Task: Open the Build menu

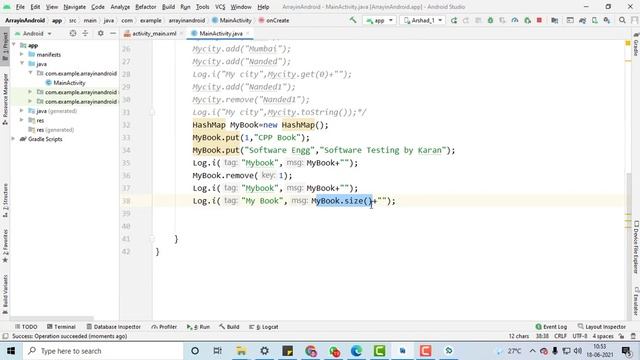Action: click(x=168, y=7)
